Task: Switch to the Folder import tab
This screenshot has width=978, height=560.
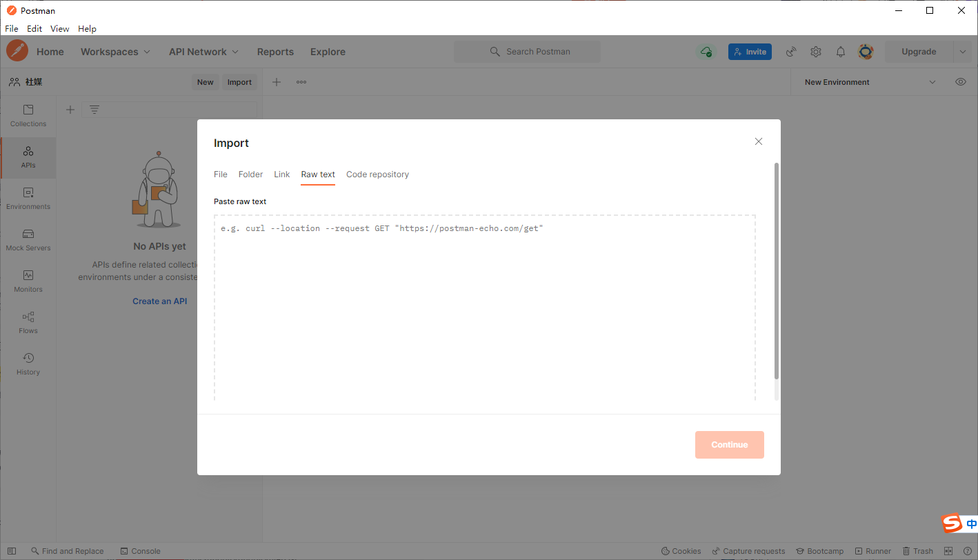Action: point(250,174)
